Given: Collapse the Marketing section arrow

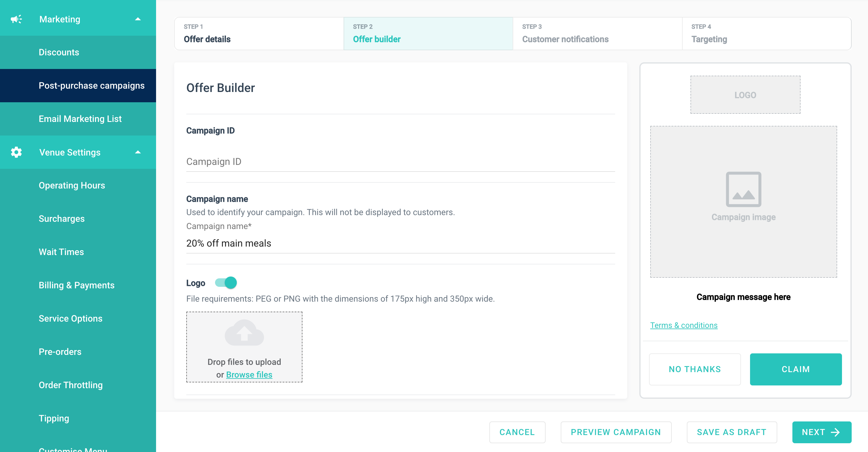Looking at the screenshot, I should [x=138, y=19].
